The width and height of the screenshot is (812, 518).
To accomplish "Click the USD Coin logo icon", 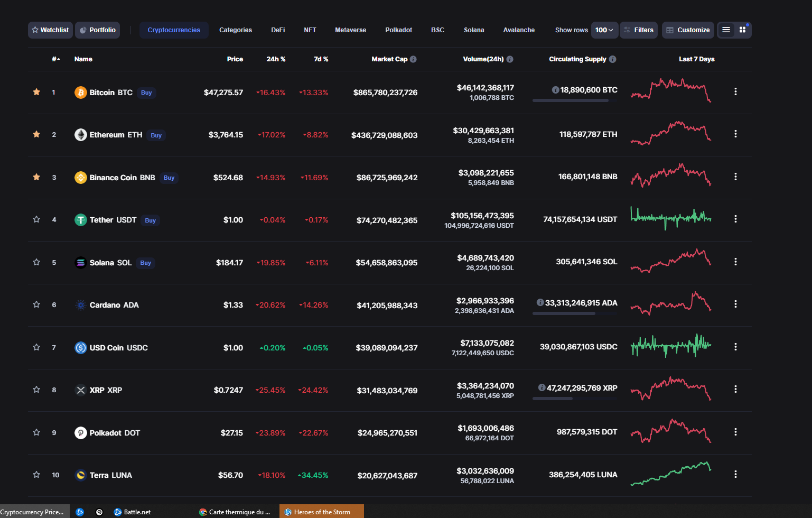I will [x=81, y=348].
